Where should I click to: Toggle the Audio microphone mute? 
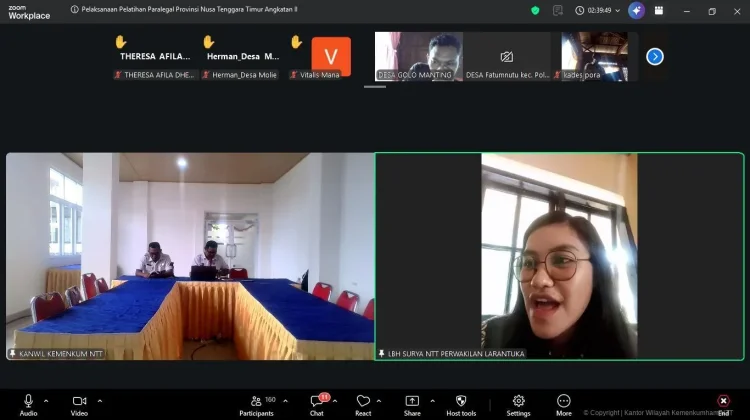coord(28,401)
